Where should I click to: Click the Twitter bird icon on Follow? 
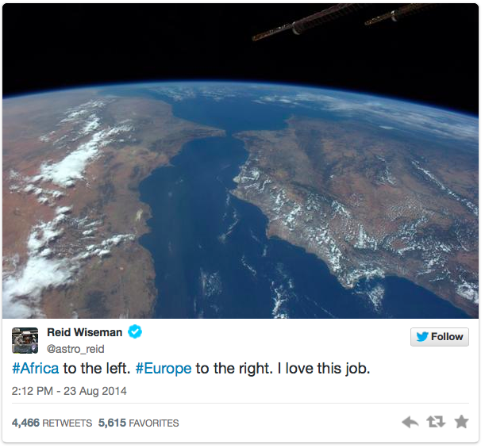[x=421, y=337]
